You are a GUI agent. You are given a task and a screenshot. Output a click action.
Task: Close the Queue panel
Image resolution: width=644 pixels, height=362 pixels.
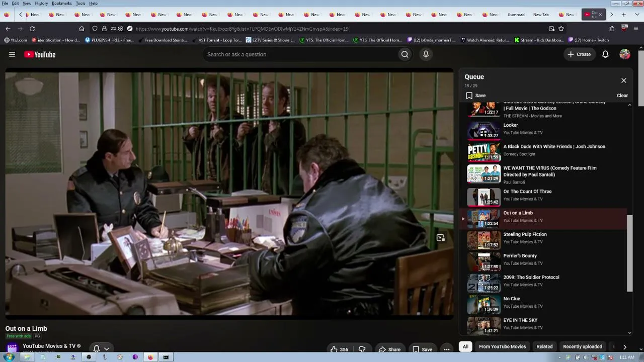[624, 80]
